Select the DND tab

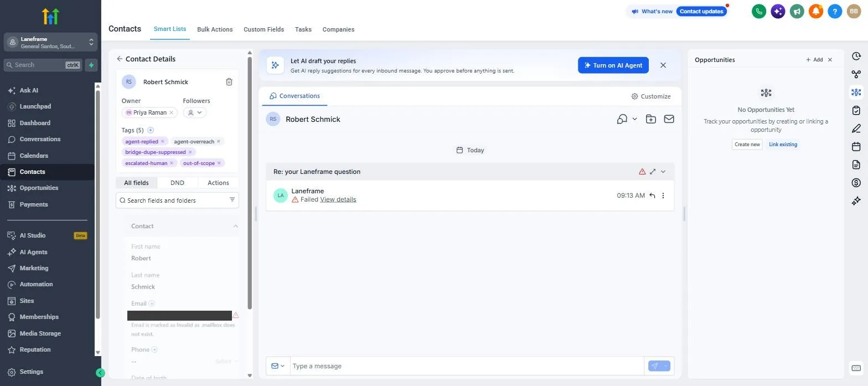tap(177, 183)
